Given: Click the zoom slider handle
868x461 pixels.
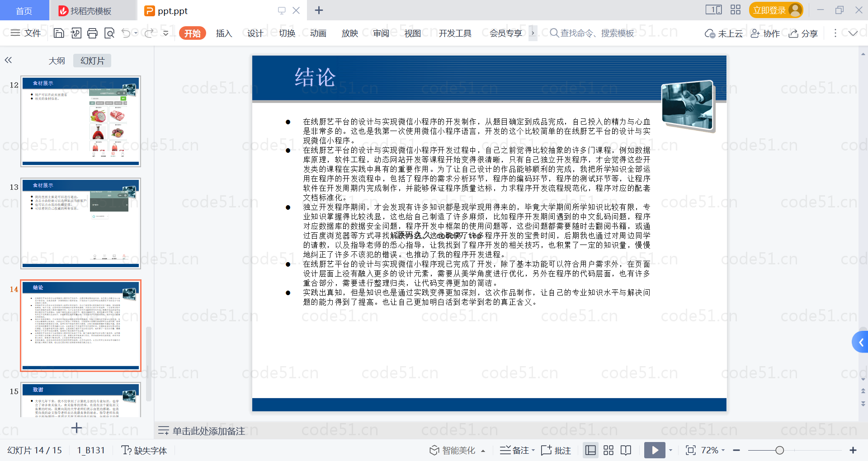Looking at the screenshot, I should coord(779,450).
